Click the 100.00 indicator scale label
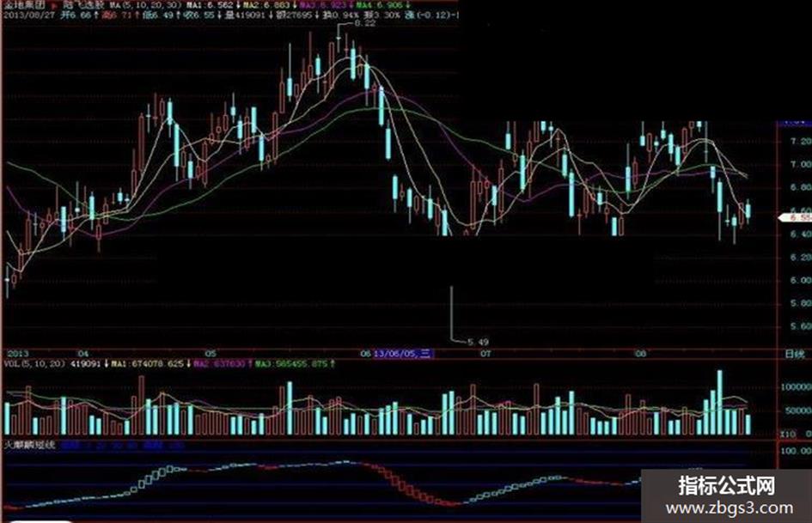812x523 pixels. [796, 451]
